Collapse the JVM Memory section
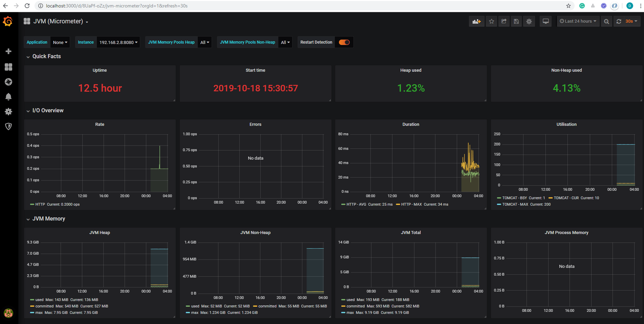The height and width of the screenshot is (324, 644). 48,218
